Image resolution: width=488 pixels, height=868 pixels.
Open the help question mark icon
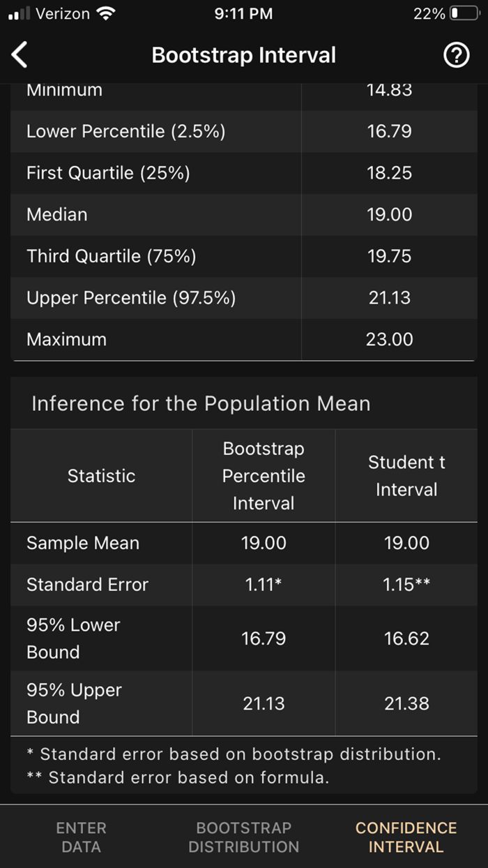[457, 54]
